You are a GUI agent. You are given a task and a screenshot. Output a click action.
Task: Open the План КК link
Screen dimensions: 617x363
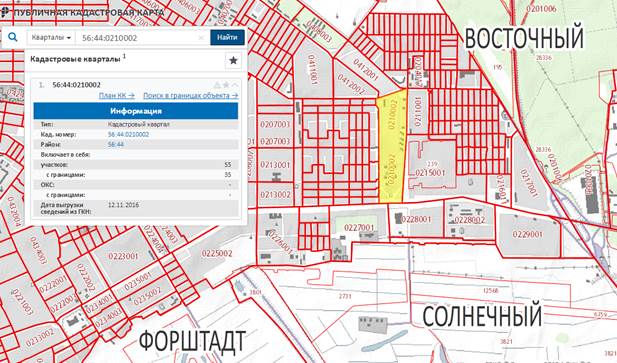[x=116, y=96]
